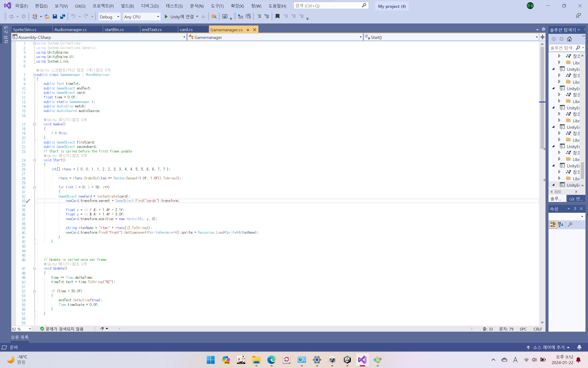This screenshot has height=368, width=588.
Task: Click the 검색 (Ctrl+Q) search box
Action: 331,6
